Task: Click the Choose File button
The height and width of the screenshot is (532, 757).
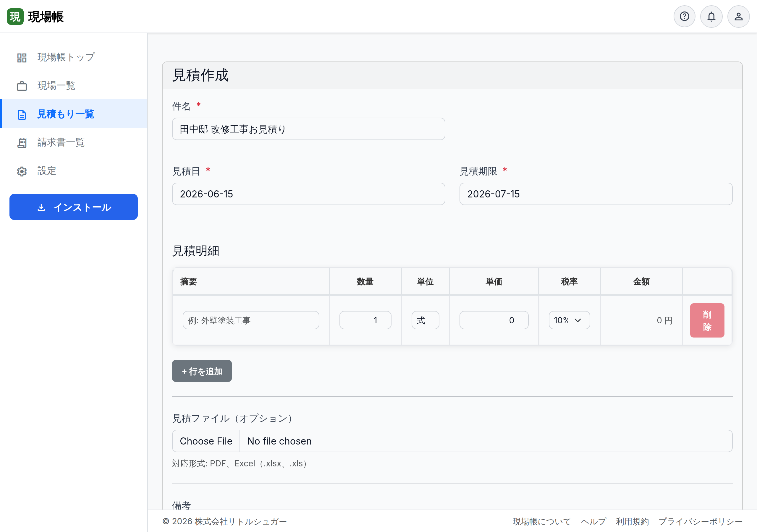Action: [x=206, y=441]
